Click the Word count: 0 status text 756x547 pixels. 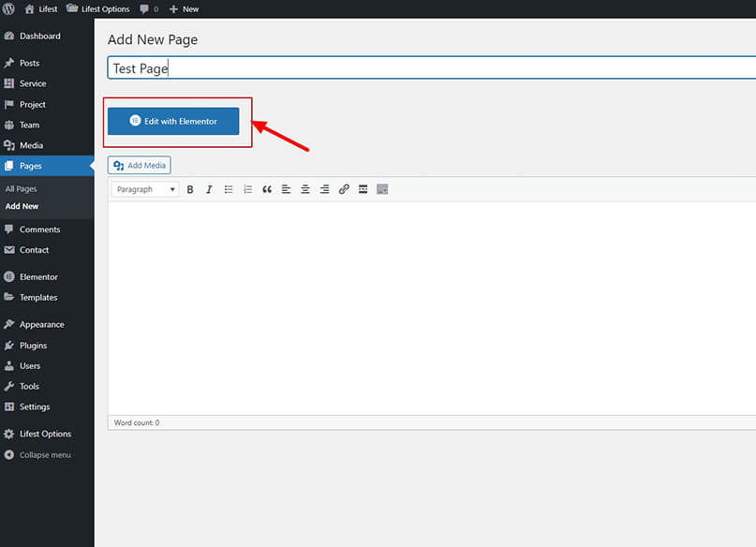(137, 422)
